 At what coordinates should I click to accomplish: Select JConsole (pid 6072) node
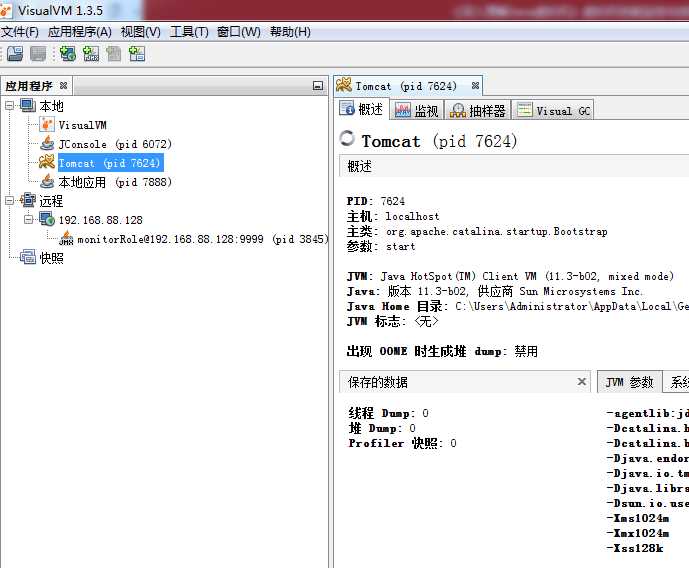tap(115, 144)
